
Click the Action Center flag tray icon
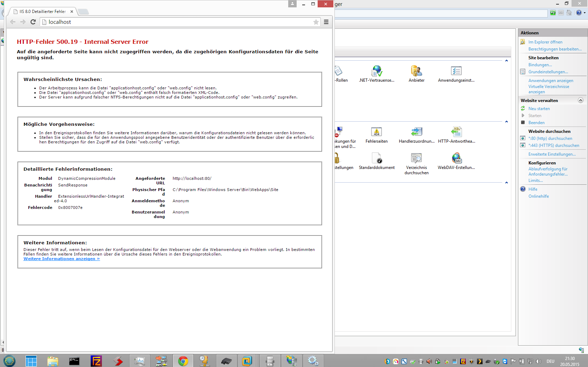click(x=513, y=361)
